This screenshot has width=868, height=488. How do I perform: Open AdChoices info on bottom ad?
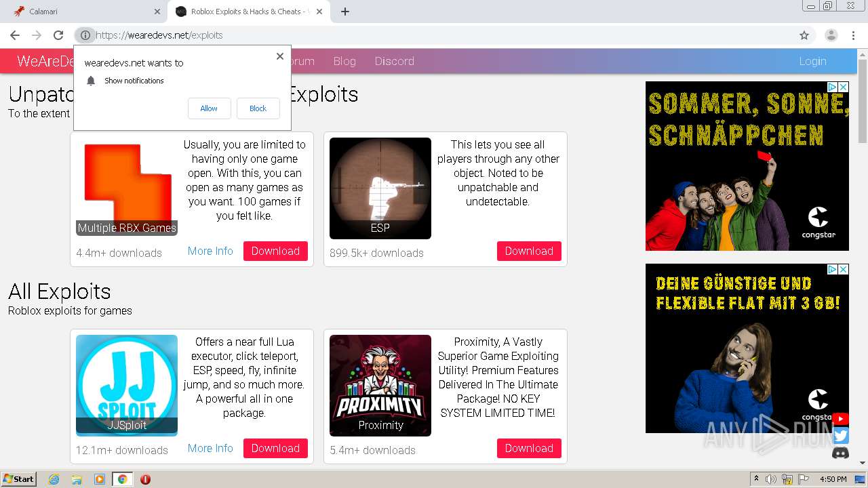[x=833, y=269]
